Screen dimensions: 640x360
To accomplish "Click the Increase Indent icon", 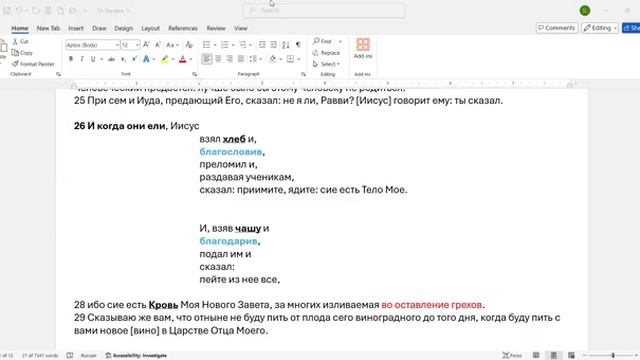I will click(x=273, y=44).
